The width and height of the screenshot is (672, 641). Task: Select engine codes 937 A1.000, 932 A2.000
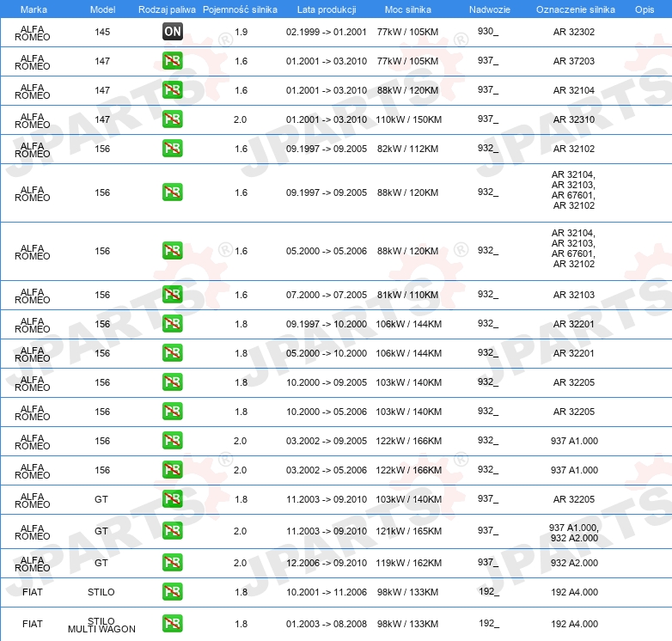tap(574, 533)
